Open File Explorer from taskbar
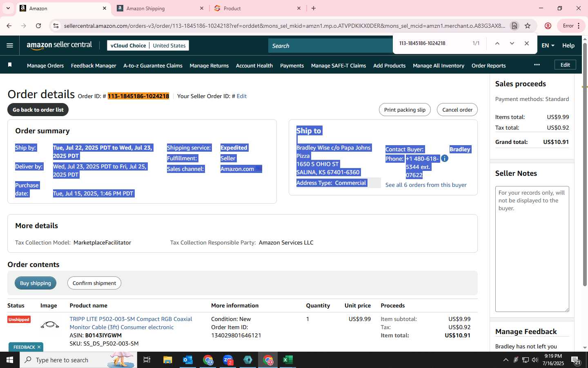Viewport: 588px width, 368px height. pyautogui.click(x=168, y=360)
